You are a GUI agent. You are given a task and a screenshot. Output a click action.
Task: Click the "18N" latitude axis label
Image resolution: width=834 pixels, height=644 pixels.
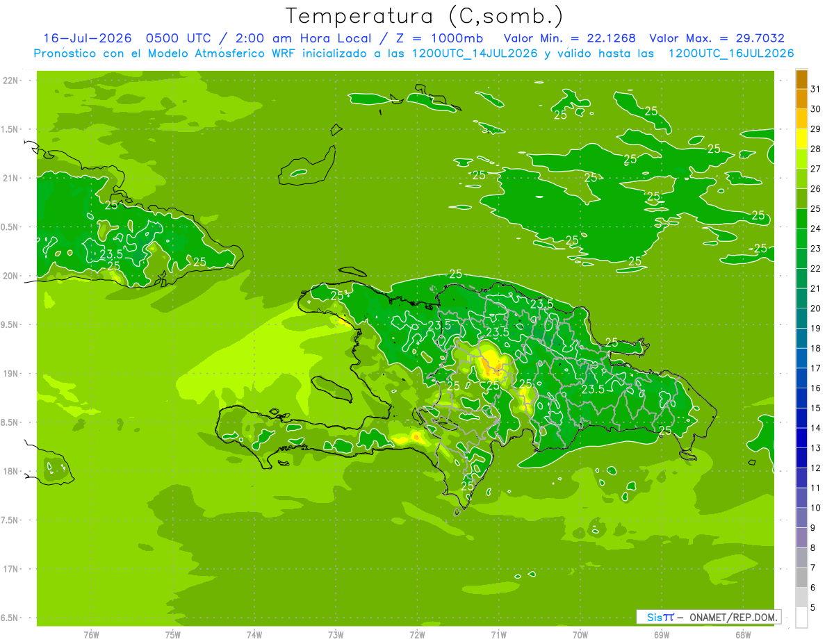(11, 472)
